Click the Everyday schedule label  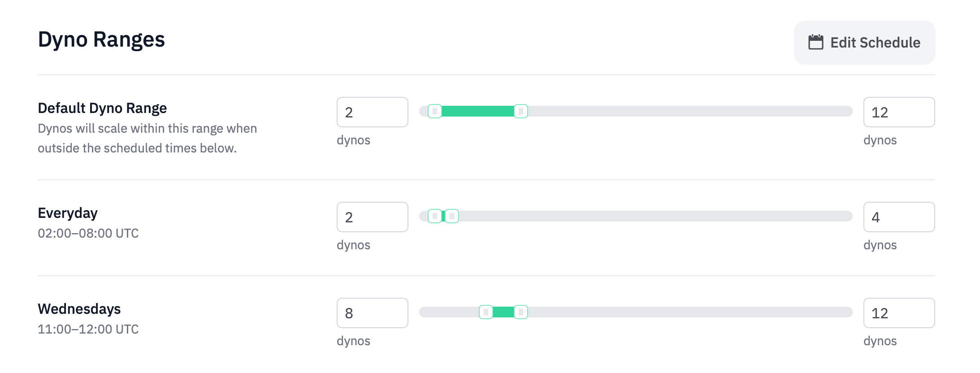[x=67, y=213]
